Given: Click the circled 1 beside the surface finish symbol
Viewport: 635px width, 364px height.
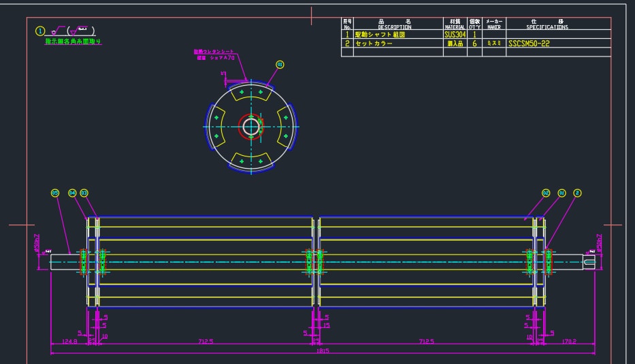Looking at the screenshot, I should coord(39,31).
